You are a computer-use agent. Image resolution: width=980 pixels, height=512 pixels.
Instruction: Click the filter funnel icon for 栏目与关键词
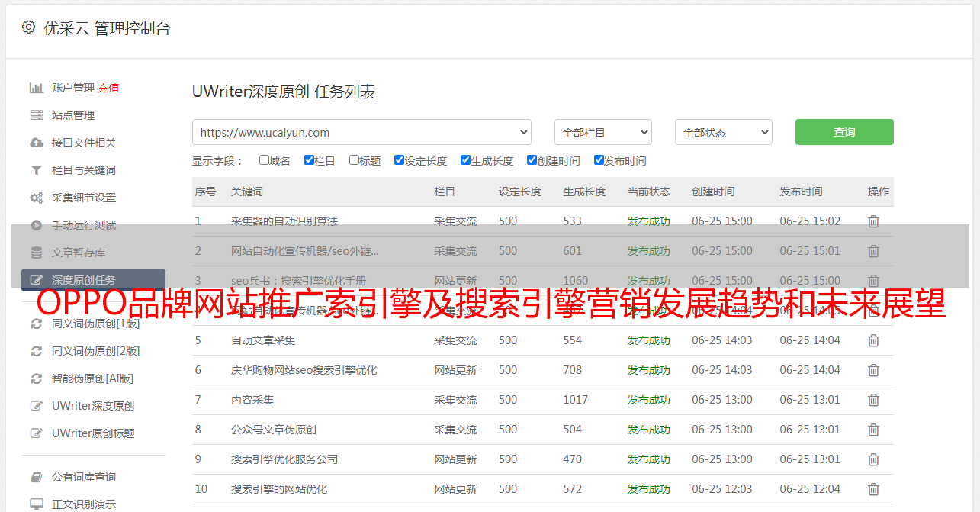click(x=36, y=170)
